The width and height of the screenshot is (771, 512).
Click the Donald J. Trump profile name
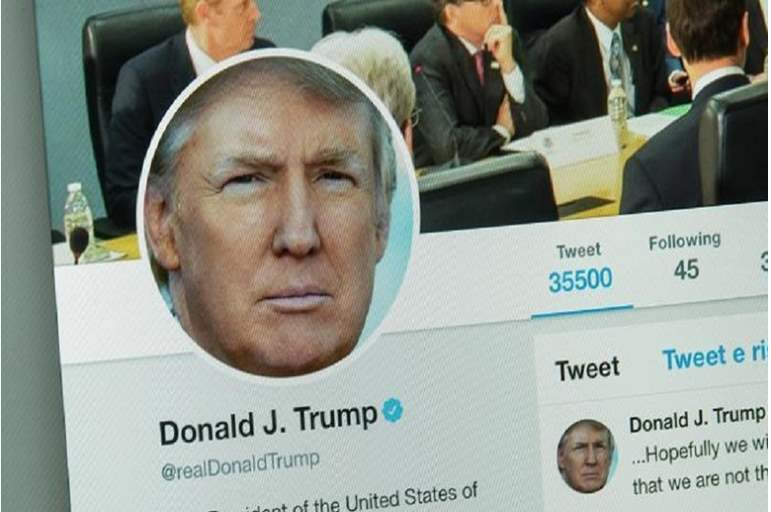[268, 424]
